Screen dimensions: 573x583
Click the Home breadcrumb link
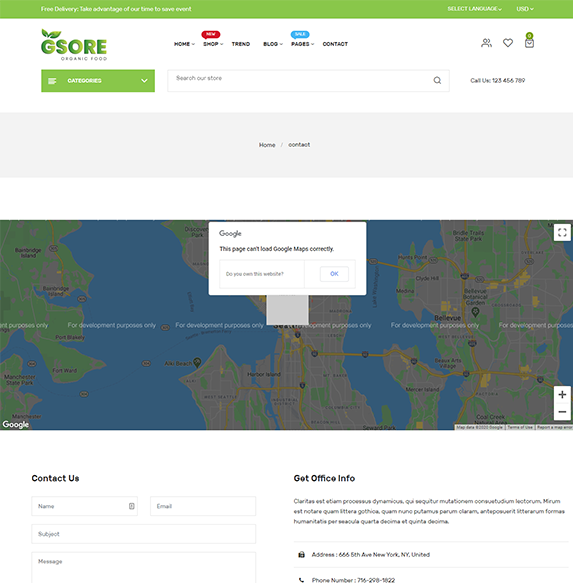tap(267, 145)
